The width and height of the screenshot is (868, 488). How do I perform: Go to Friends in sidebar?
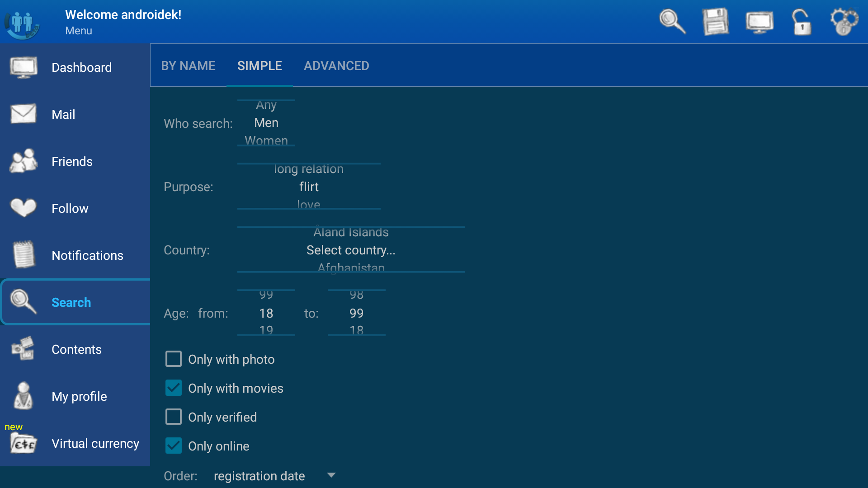coord(72,161)
